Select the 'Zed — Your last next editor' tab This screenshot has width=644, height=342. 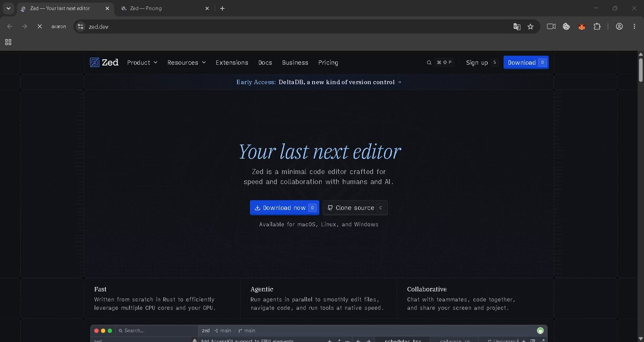click(x=65, y=9)
